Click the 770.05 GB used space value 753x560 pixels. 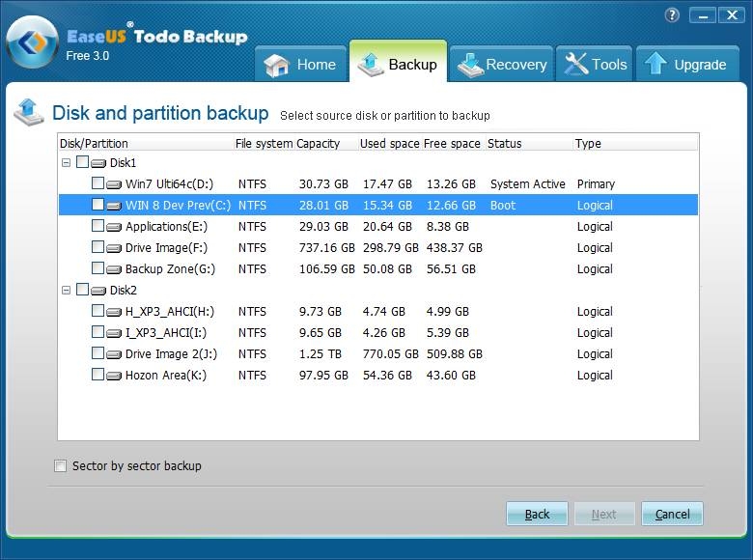(390, 354)
